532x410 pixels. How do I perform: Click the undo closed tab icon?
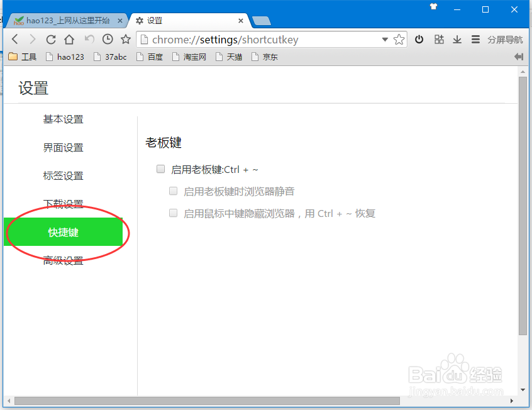coord(89,39)
